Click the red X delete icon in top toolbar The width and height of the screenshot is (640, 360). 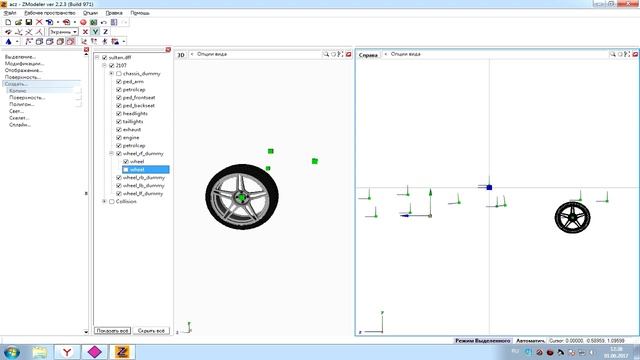click(39, 22)
